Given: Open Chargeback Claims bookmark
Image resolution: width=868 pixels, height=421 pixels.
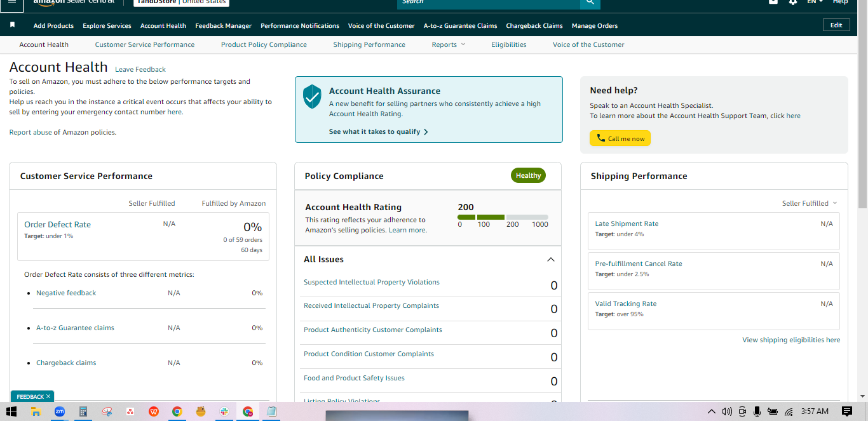Looking at the screenshot, I should pyautogui.click(x=534, y=25).
